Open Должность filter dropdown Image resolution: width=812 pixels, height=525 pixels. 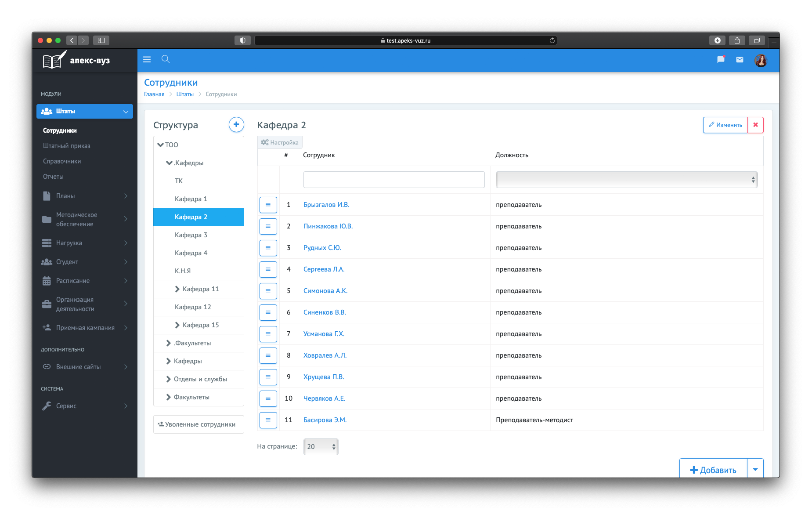[x=627, y=180]
